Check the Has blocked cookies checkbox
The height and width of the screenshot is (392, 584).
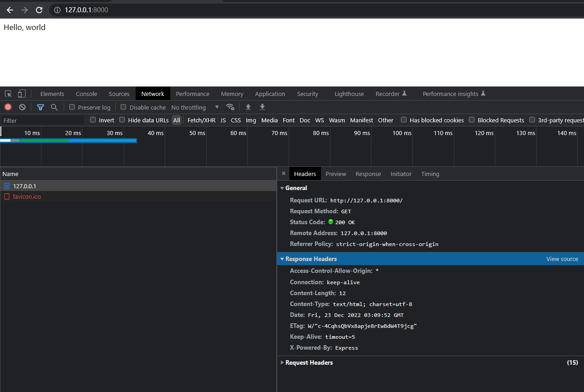click(x=404, y=120)
